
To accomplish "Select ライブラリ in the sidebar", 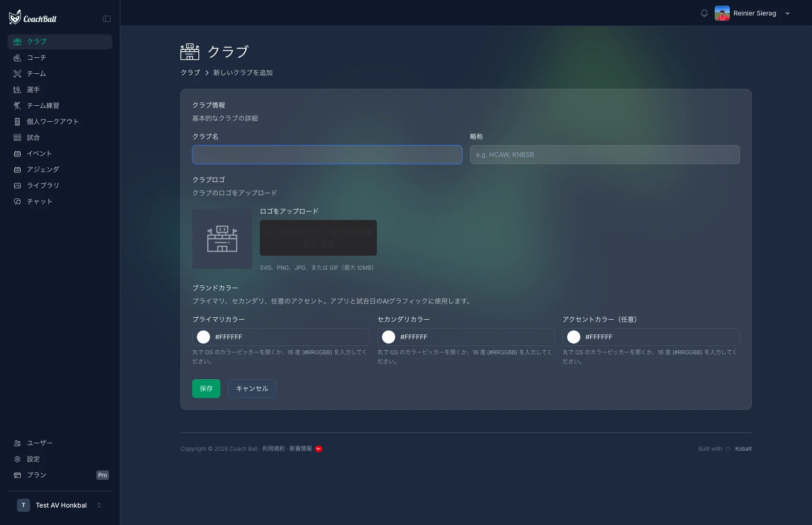I will [x=60, y=185].
